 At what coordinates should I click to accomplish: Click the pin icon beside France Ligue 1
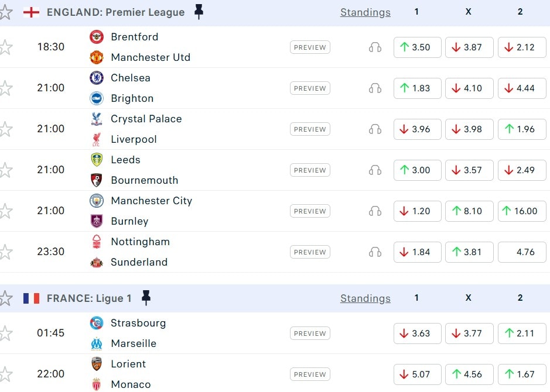tap(146, 298)
